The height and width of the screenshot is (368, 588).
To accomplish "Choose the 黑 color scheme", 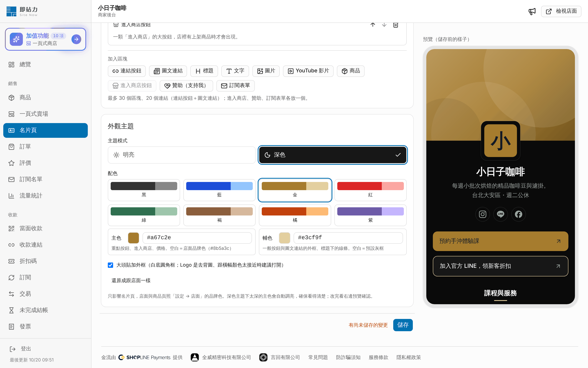I will click(144, 190).
